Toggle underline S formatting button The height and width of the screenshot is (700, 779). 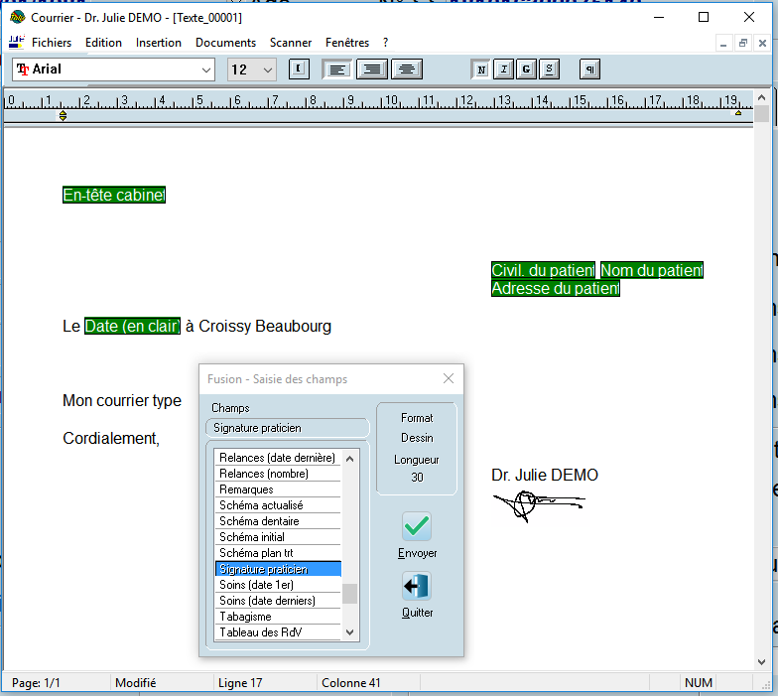point(549,70)
